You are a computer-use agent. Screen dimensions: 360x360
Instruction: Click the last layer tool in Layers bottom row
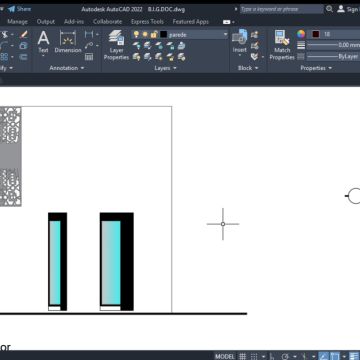click(181, 57)
